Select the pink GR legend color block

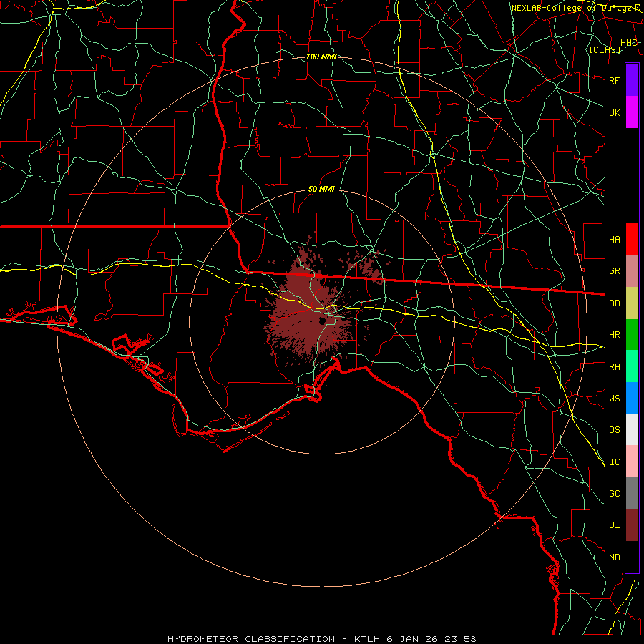(632, 271)
